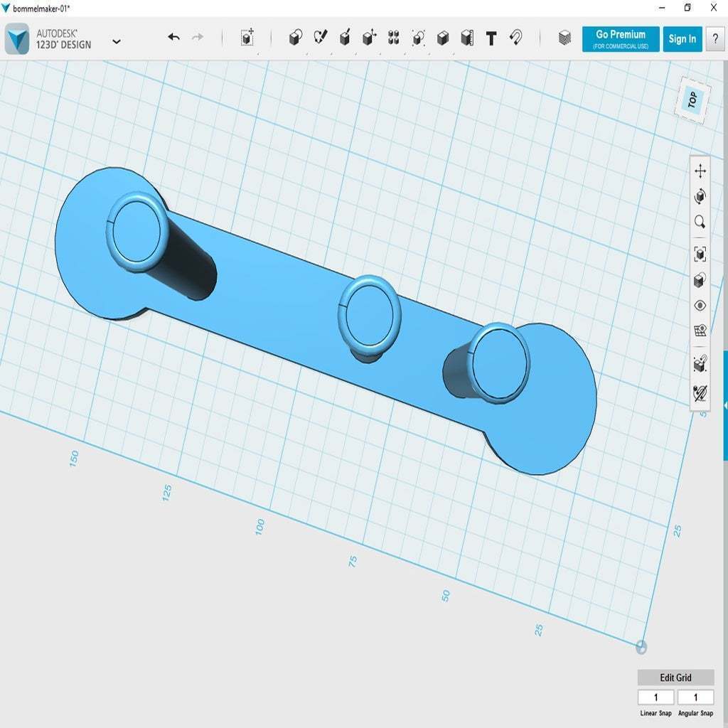This screenshot has width=728, height=728.
Task: Expand the collapsed right side panel
Action: tap(725, 405)
